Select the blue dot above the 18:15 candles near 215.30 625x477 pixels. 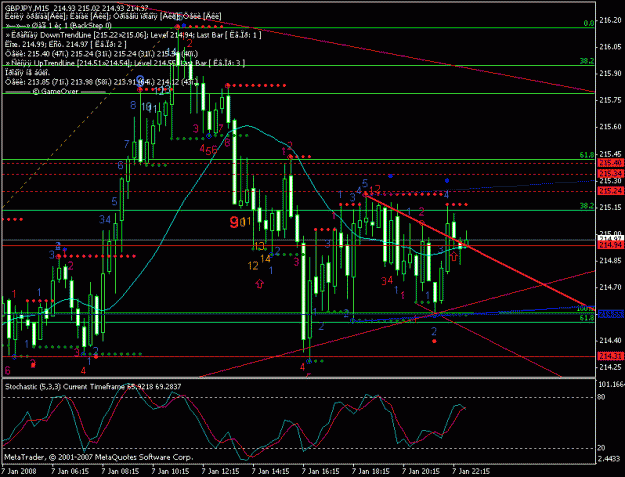point(391,176)
